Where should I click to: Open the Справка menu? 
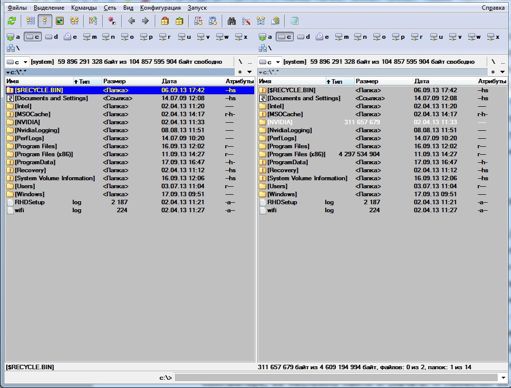[493, 7]
